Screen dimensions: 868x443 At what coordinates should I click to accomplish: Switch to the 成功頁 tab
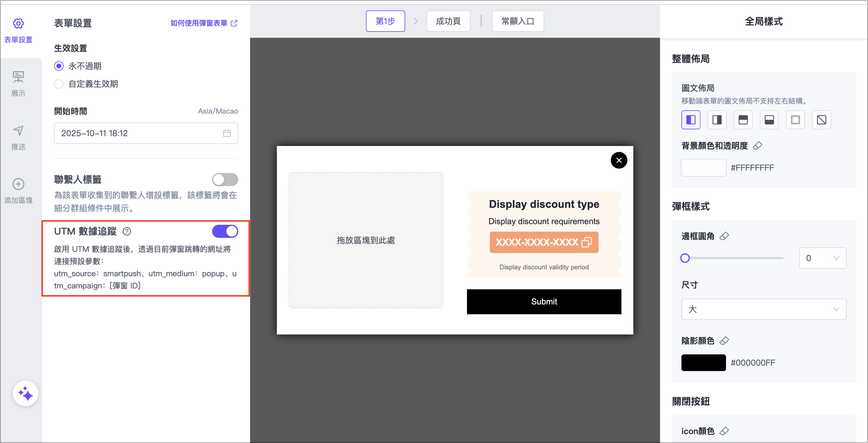[x=448, y=21]
